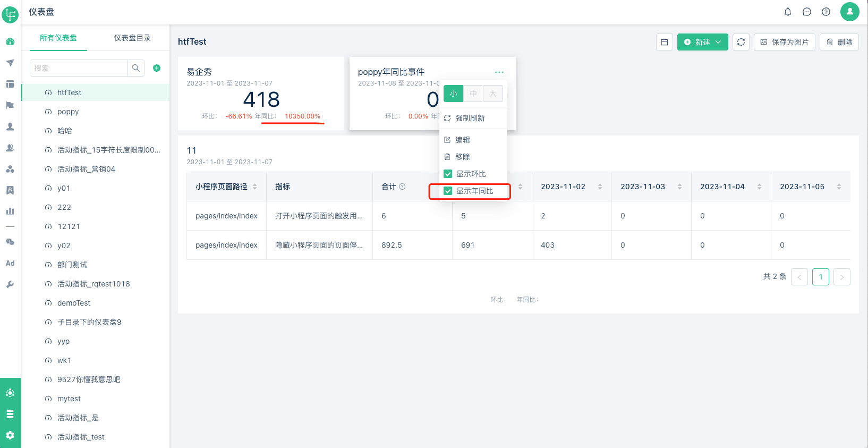Image resolution: width=868 pixels, height=448 pixels.
Task: Open the three-dot menu on the poppy年同比事件 card
Action: click(x=499, y=72)
